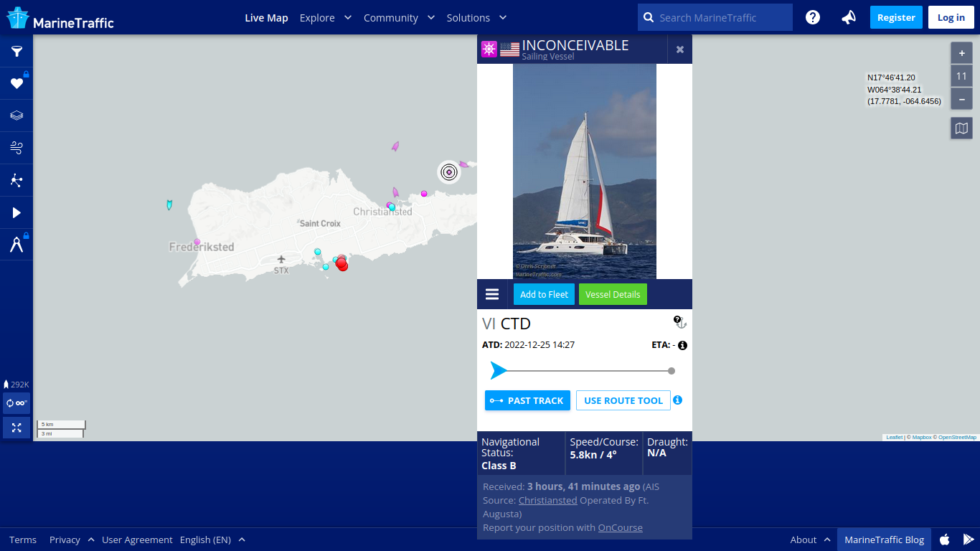Enter fullscreen map mode icon
Viewport: 980px width, 551px height.
coord(17,428)
